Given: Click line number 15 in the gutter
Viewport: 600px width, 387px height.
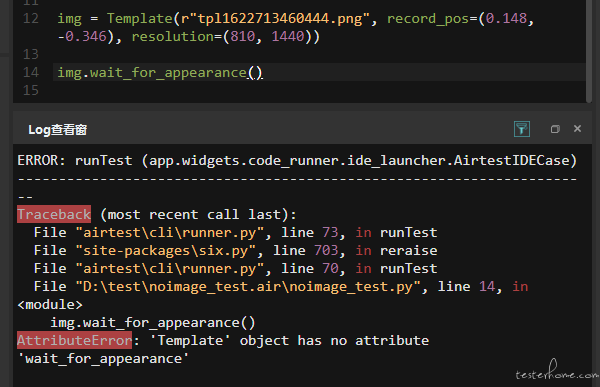Looking at the screenshot, I should click(x=31, y=90).
